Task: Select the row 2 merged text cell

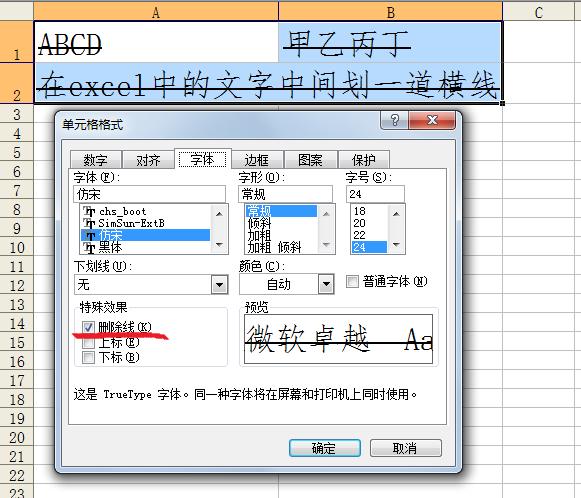Action: [268, 83]
